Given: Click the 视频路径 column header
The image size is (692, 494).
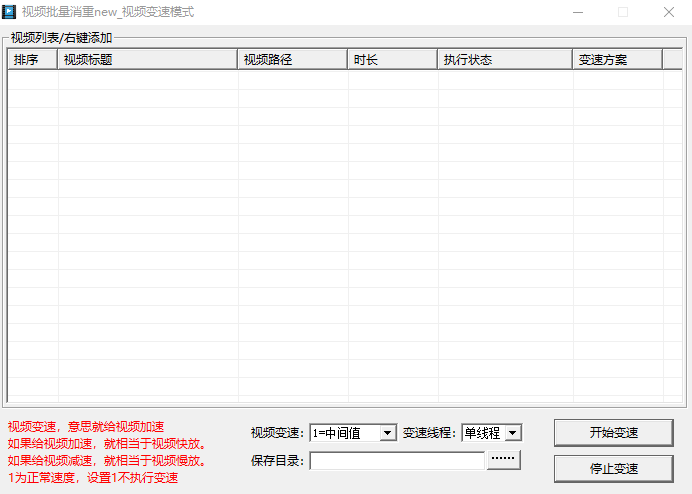Looking at the screenshot, I should [293, 59].
